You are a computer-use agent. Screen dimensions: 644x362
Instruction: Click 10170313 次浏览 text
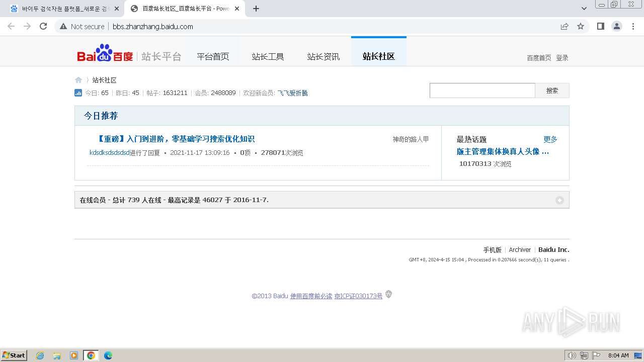[x=485, y=164]
